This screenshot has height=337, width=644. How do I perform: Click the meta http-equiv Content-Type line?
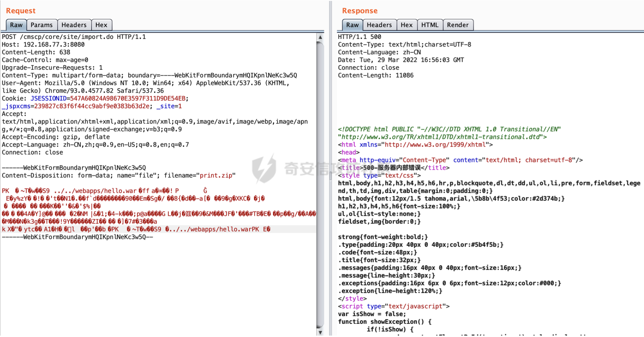(460, 160)
